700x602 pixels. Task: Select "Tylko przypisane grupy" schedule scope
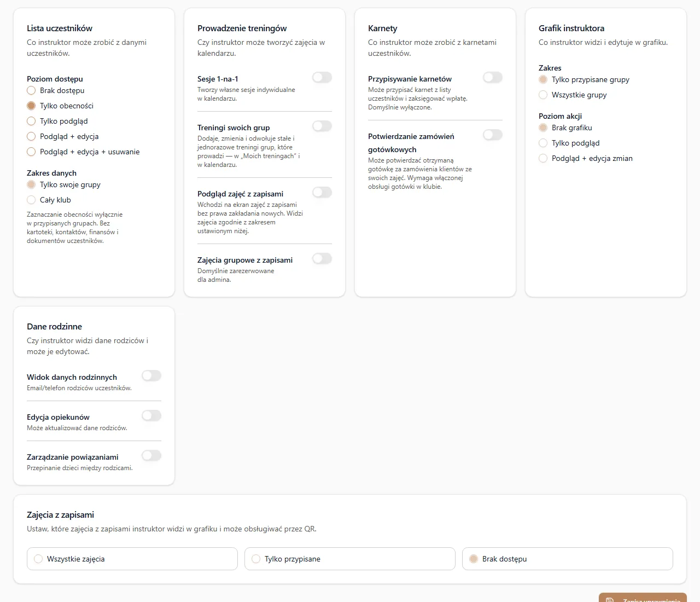543,79
